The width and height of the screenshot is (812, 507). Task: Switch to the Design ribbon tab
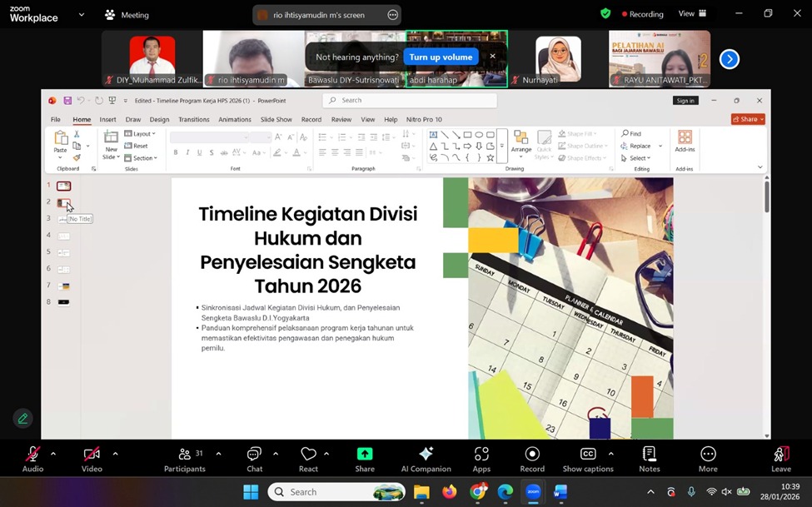160,119
